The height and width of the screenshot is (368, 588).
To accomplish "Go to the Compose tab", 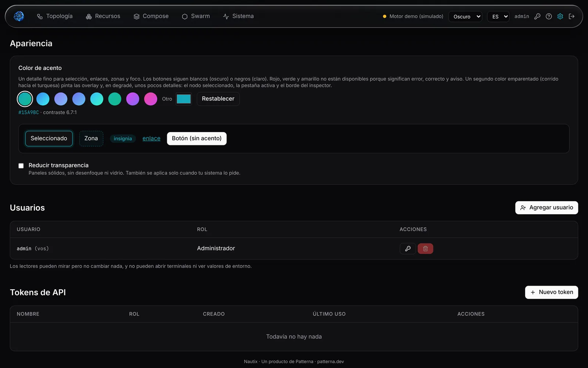I will (x=151, y=16).
